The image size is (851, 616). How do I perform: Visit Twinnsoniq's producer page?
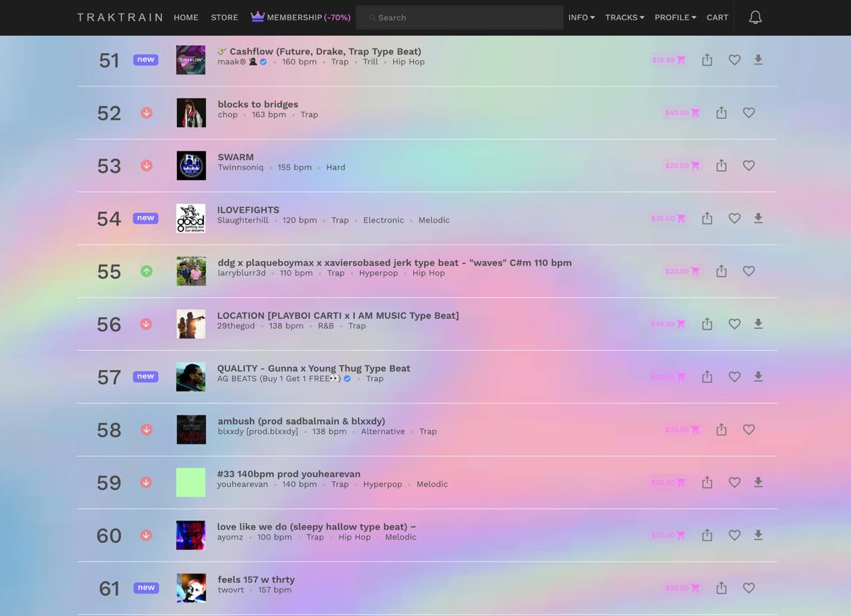[241, 167]
